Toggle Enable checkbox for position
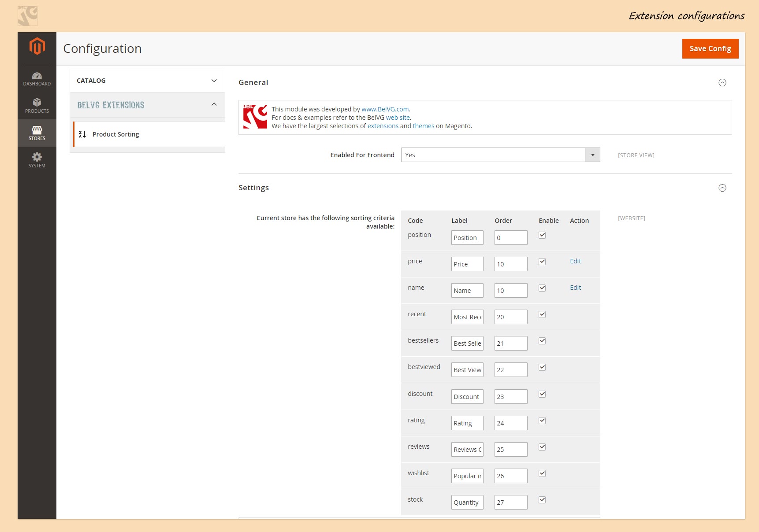Screen dimensions: 759x532 click(542, 235)
